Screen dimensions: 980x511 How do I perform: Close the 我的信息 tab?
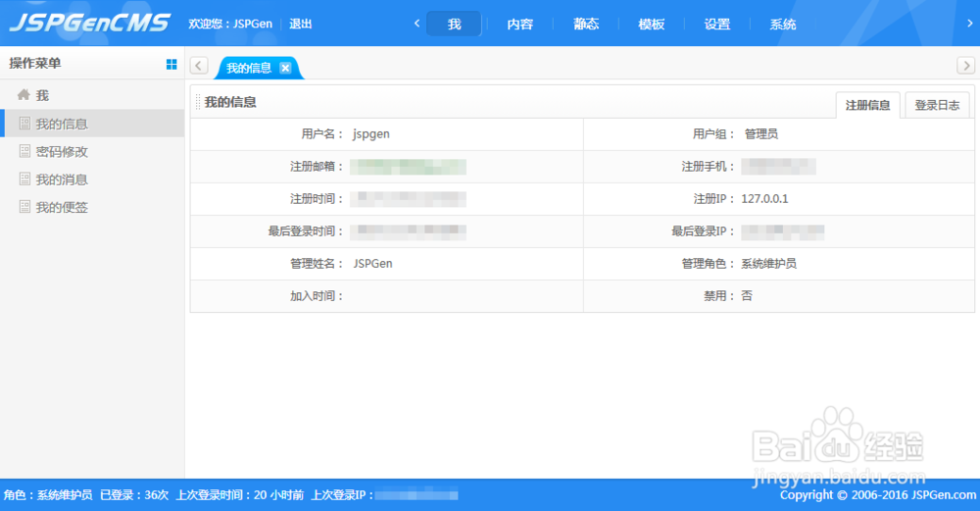point(285,68)
